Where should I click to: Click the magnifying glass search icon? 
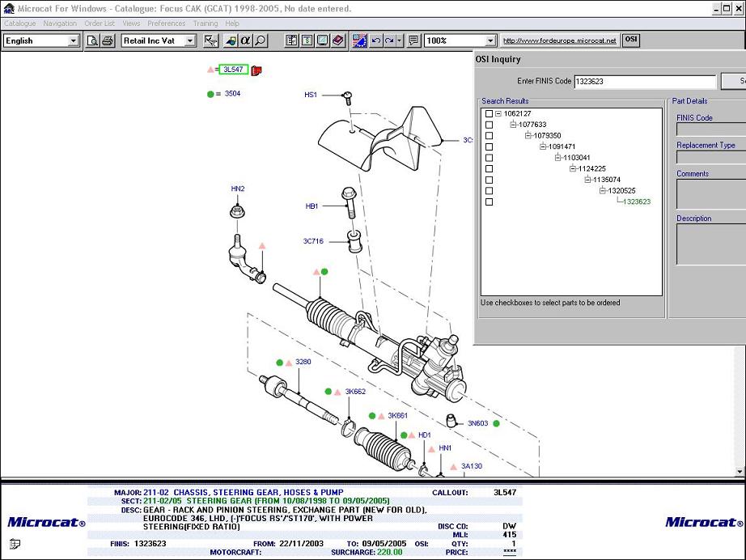pyautogui.click(x=261, y=40)
